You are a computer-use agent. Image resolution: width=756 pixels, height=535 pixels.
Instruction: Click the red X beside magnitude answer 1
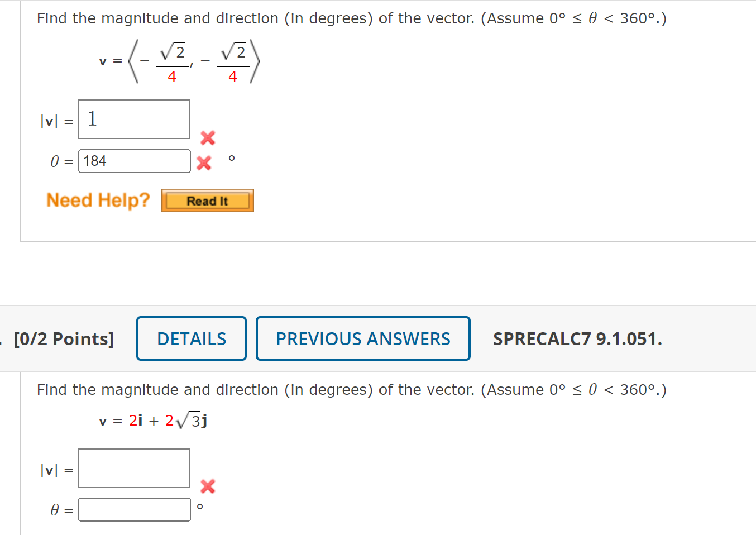[207, 138]
